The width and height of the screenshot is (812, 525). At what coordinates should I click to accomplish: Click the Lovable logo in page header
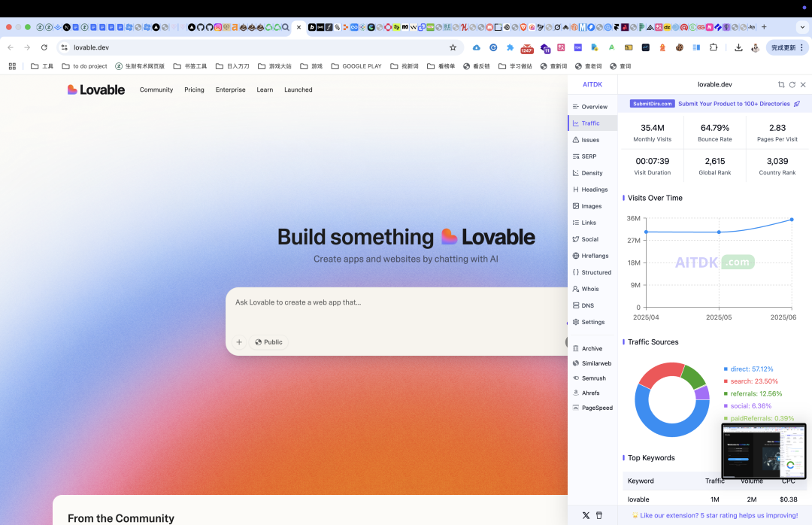[95, 90]
